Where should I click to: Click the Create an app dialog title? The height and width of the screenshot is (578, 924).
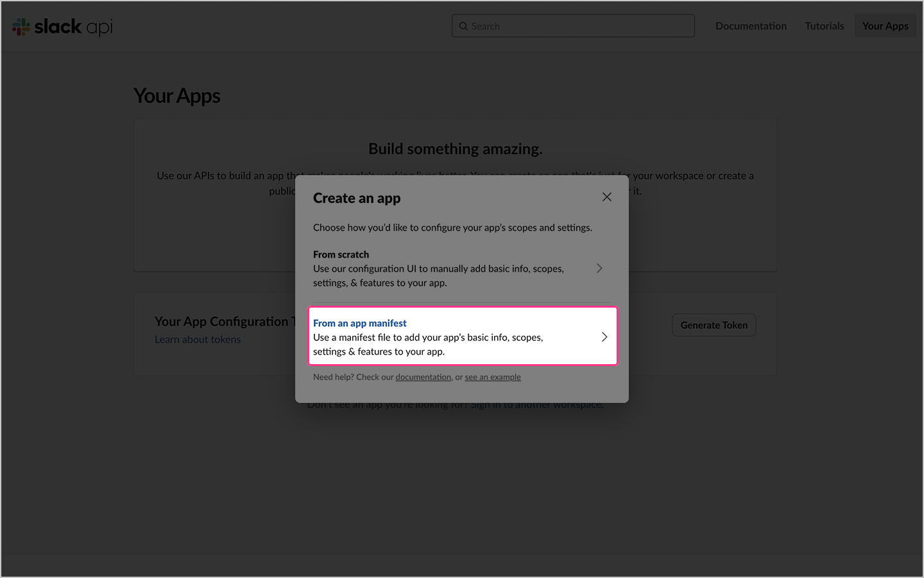[357, 198]
